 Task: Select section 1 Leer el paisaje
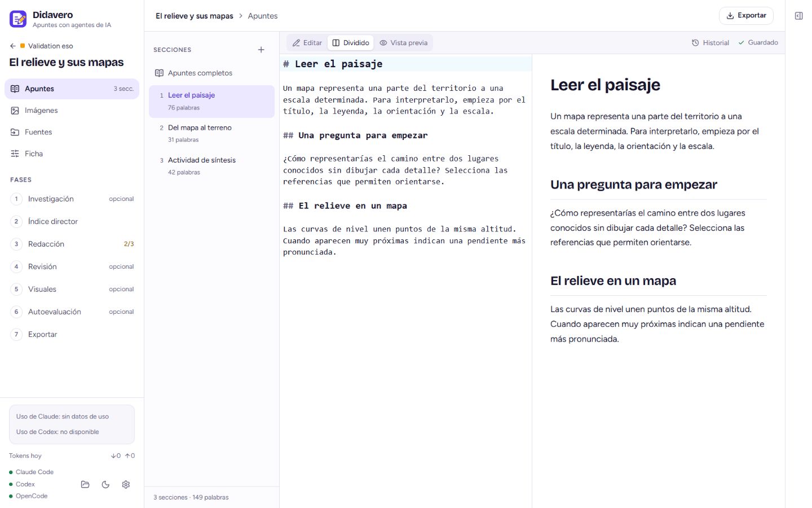coord(211,102)
